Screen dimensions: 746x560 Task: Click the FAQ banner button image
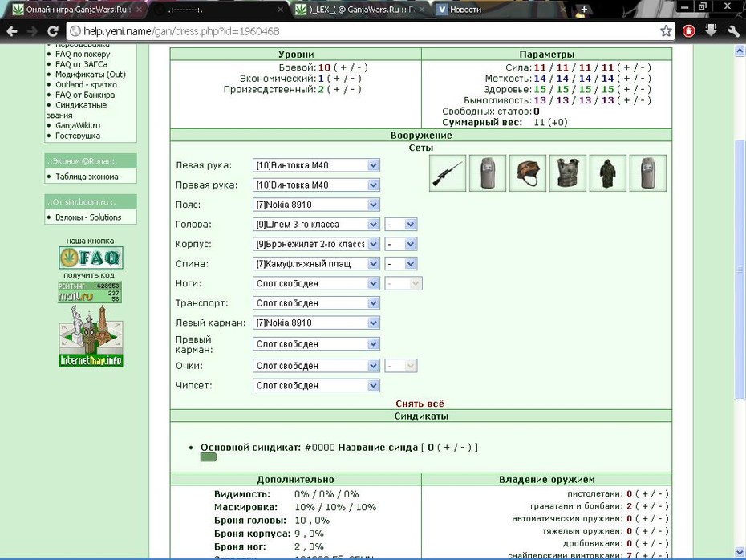pos(91,258)
